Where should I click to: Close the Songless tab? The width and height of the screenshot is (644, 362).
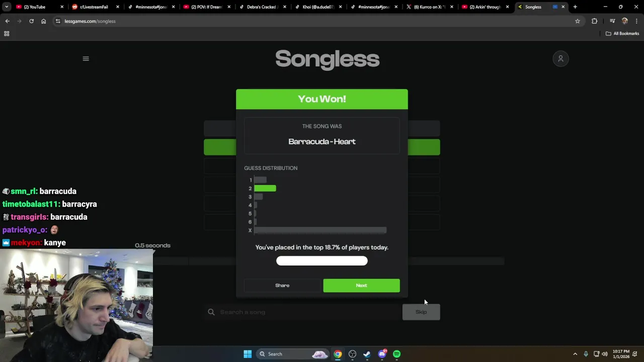click(563, 7)
